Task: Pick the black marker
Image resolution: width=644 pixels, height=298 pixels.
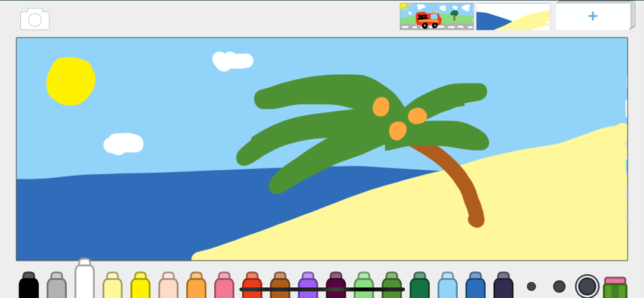Action: click(x=29, y=285)
